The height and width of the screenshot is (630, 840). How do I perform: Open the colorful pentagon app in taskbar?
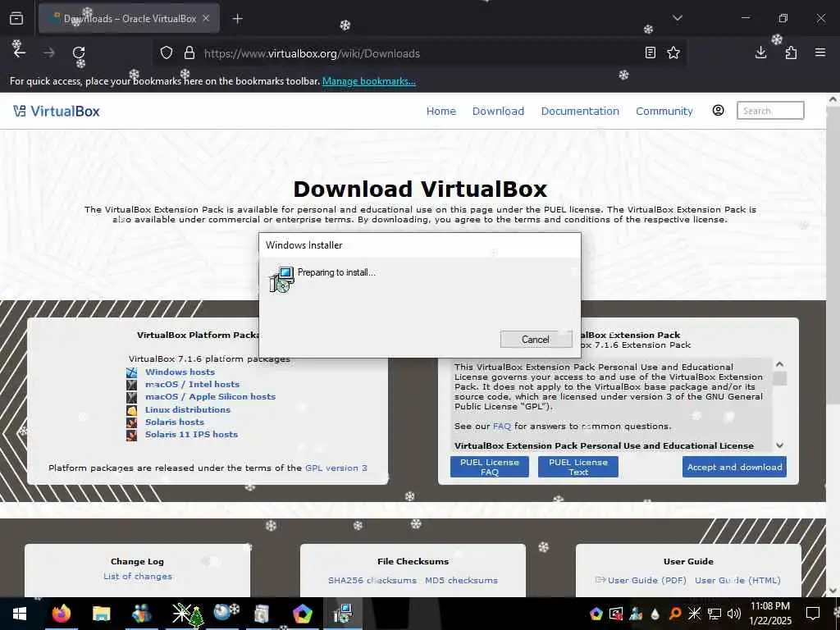pyautogui.click(x=302, y=614)
